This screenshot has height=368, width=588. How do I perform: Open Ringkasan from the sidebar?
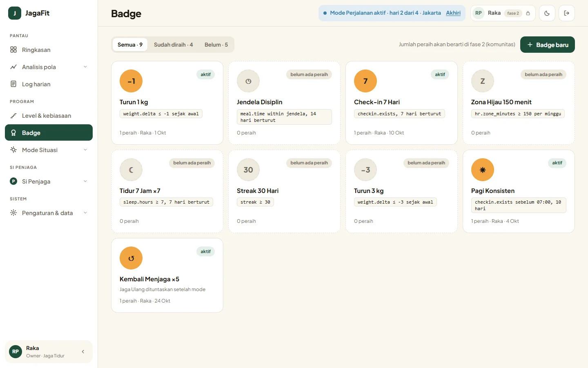pyautogui.click(x=49, y=50)
